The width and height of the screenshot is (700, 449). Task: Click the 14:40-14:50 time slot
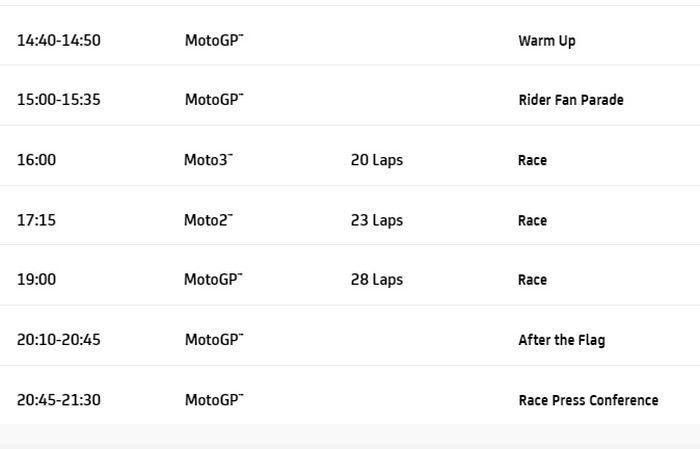coord(59,41)
